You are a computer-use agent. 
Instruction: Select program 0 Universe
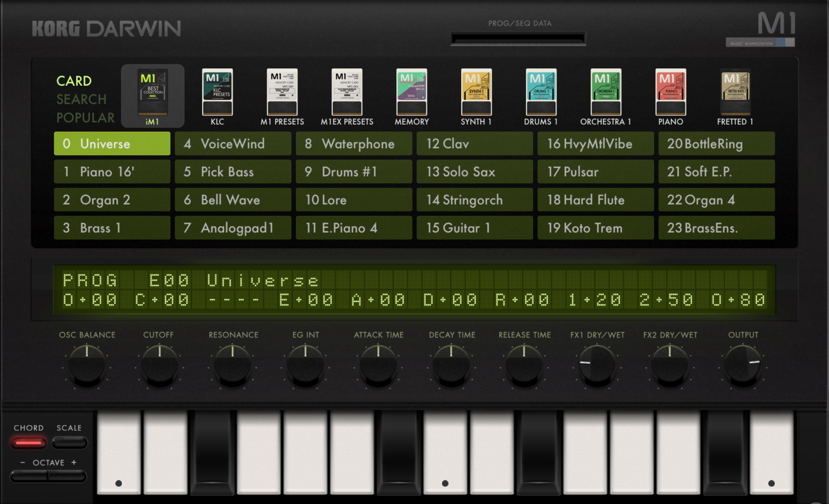(112, 144)
